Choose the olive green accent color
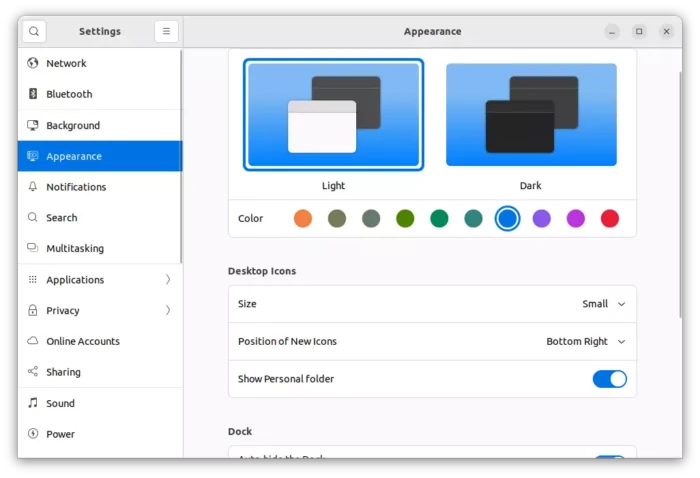 tap(405, 219)
